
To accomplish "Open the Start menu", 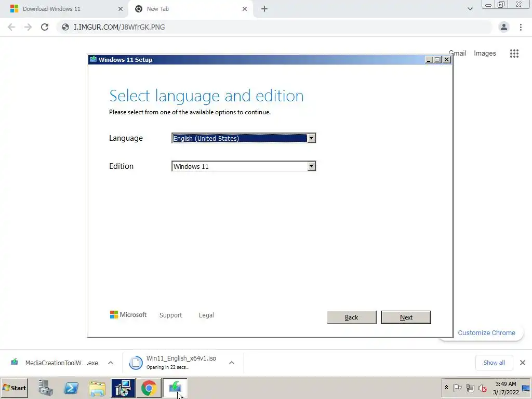I will pyautogui.click(x=14, y=388).
